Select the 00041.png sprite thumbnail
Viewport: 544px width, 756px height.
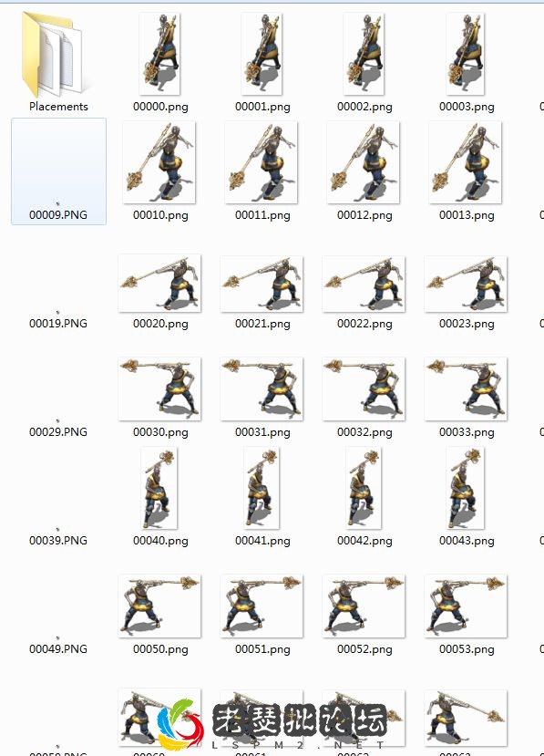(x=262, y=488)
